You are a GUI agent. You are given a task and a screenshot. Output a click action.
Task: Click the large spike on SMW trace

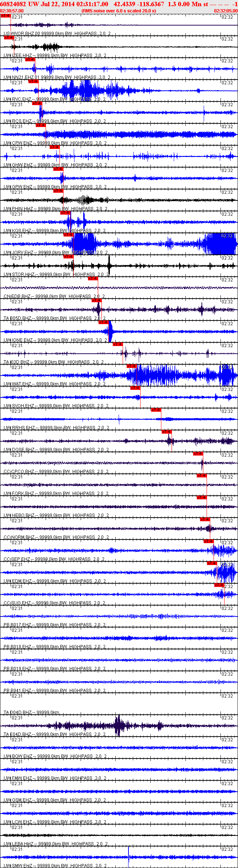(128, 857)
